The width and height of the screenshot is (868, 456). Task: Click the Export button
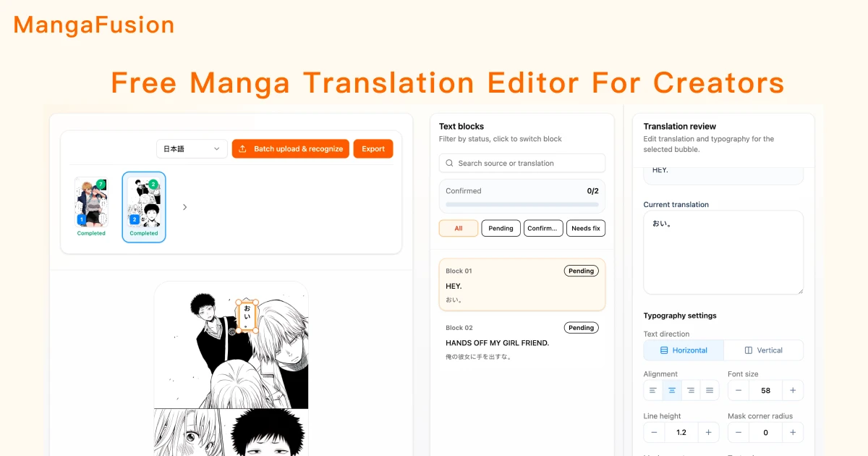(x=373, y=148)
